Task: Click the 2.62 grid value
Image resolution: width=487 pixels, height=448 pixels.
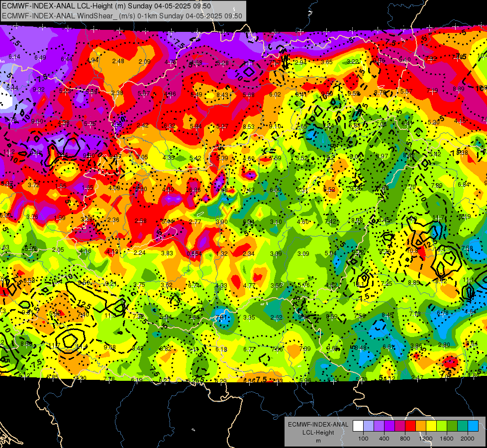Action: click(277, 318)
